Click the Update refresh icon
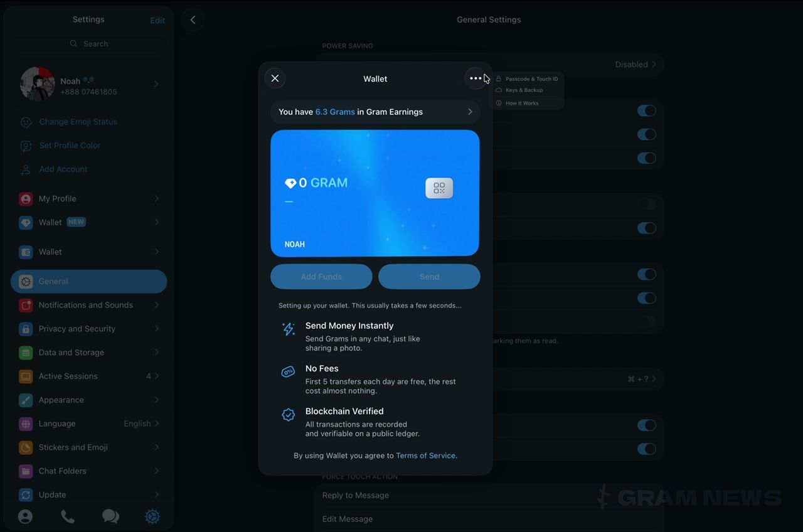Screen dimensions: 803x532 point(26,495)
